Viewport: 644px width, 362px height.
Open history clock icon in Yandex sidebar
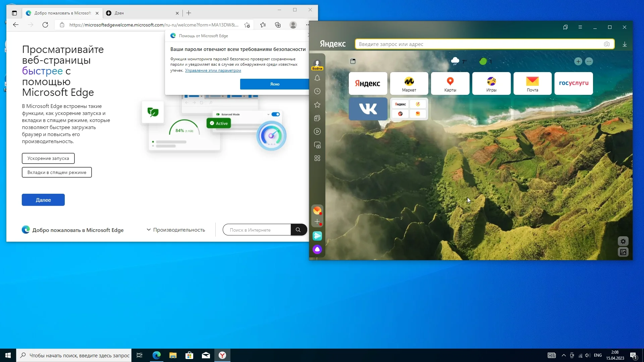(x=317, y=92)
